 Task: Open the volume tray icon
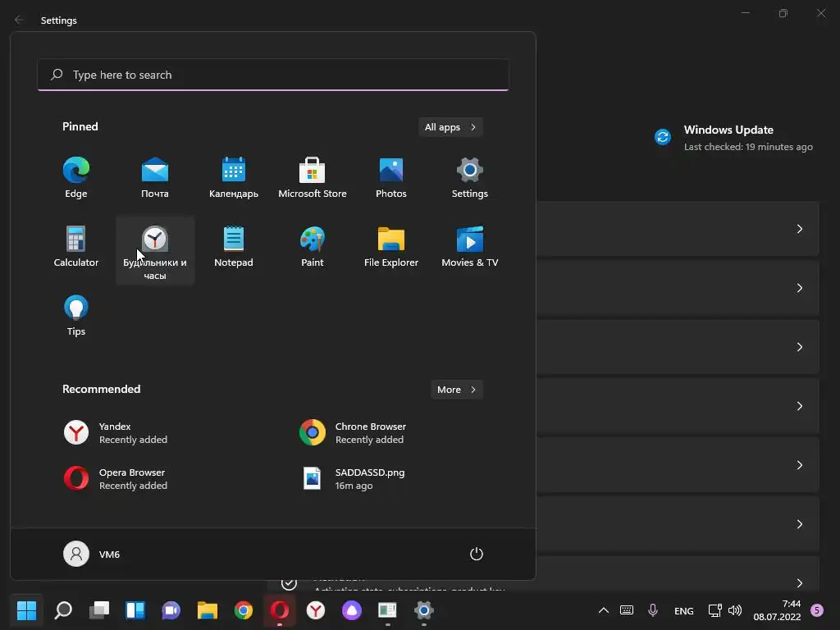point(735,610)
